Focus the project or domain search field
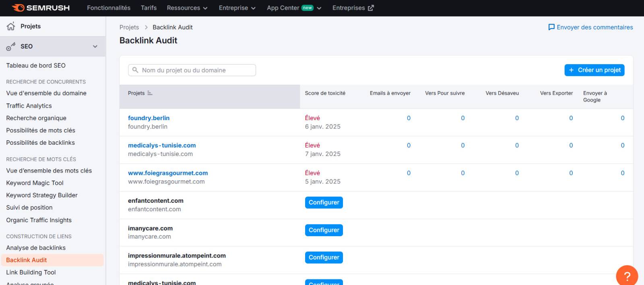Screen dimensions: 644x285 192,70
